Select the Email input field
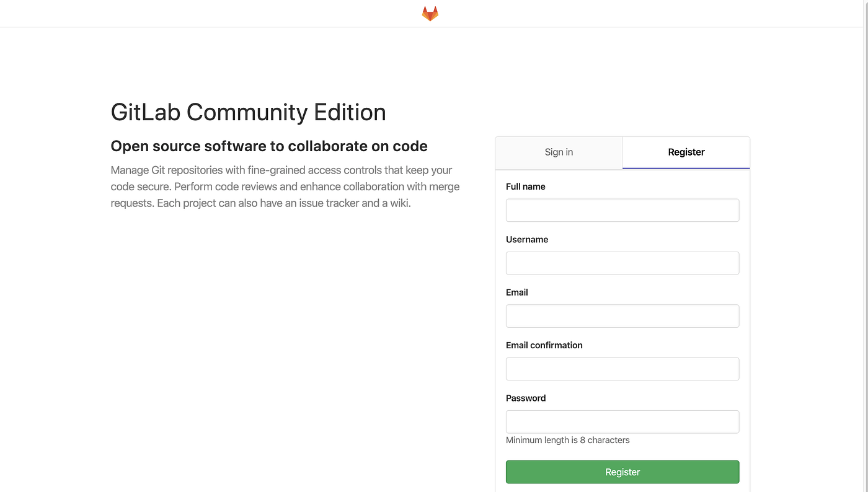The height and width of the screenshot is (492, 868). tap(622, 315)
